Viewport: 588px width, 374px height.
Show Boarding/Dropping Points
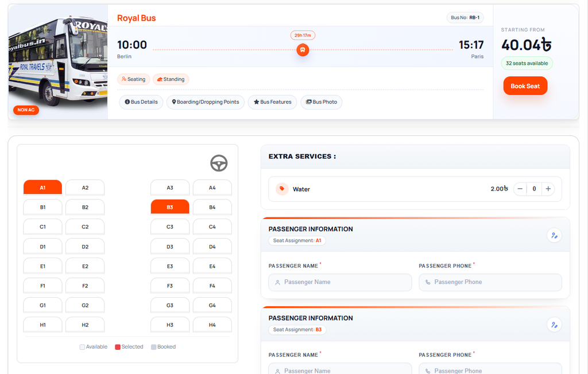tap(206, 102)
